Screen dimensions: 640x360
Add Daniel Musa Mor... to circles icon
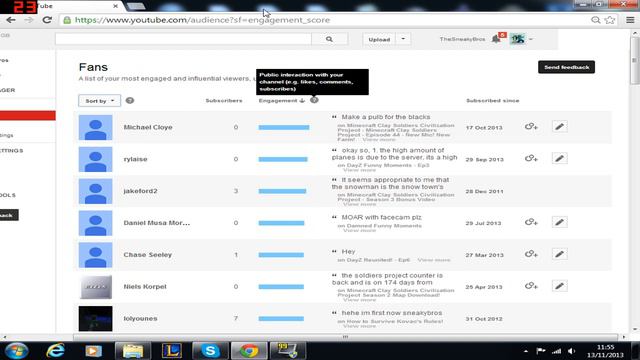click(x=531, y=222)
